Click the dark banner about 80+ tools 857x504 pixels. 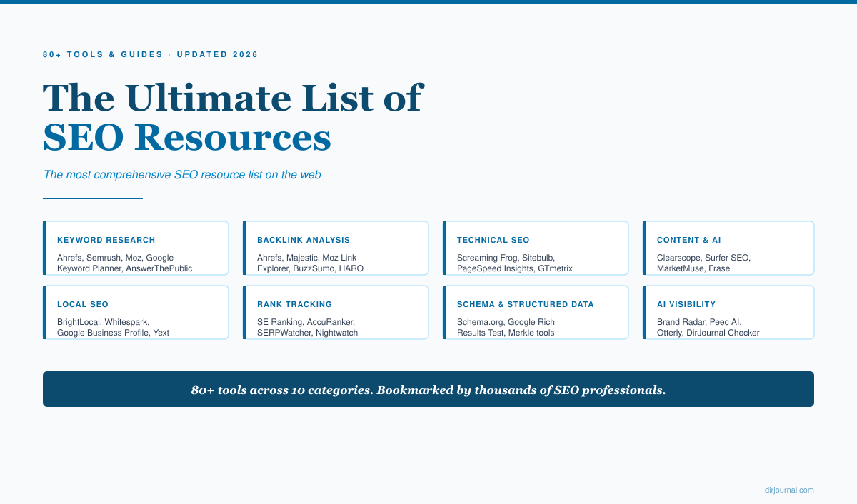(428, 389)
